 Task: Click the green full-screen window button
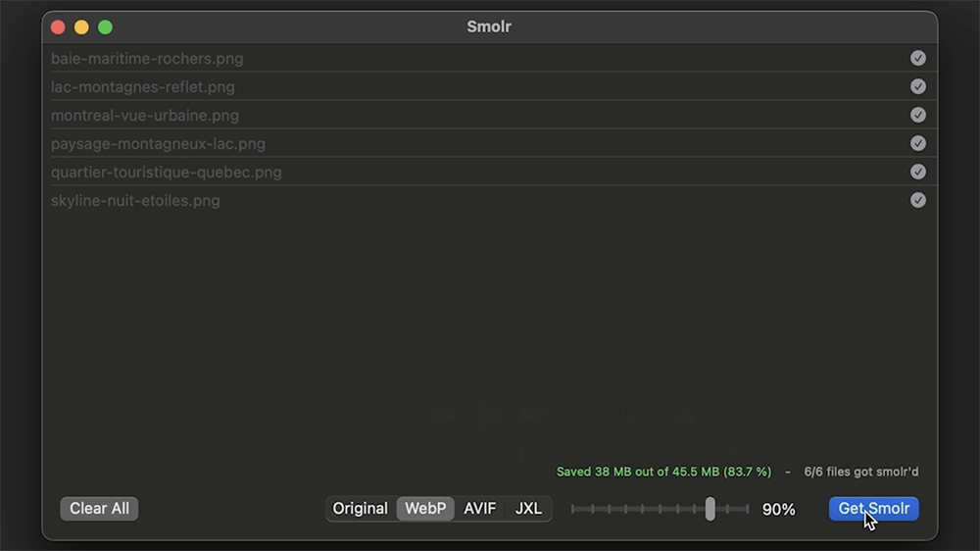tap(105, 27)
